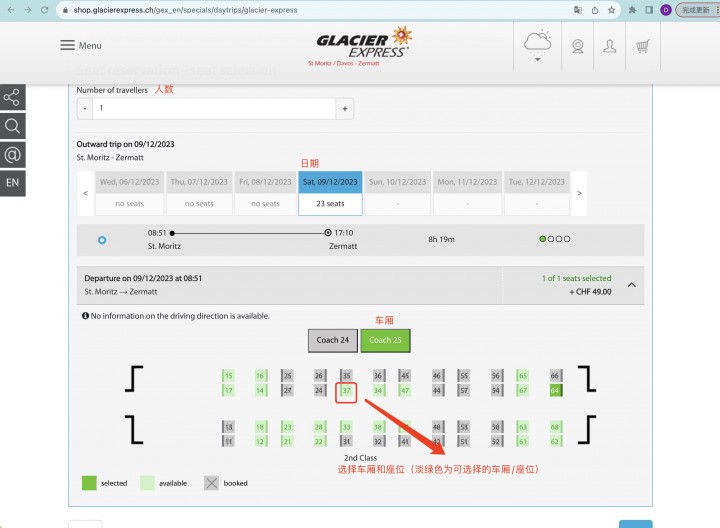Select the 08:51 St. Moritz radio button
720x528 pixels.
(x=102, y=240)
